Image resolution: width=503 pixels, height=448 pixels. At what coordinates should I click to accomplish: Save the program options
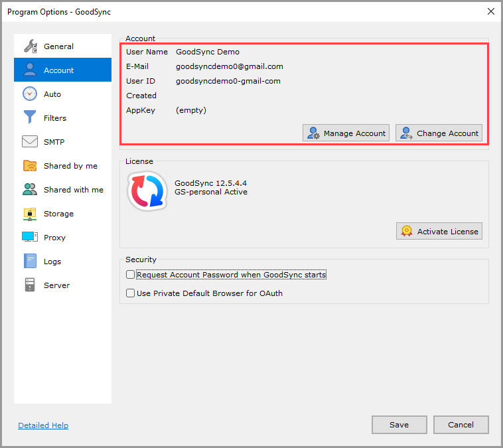[399, 425]
